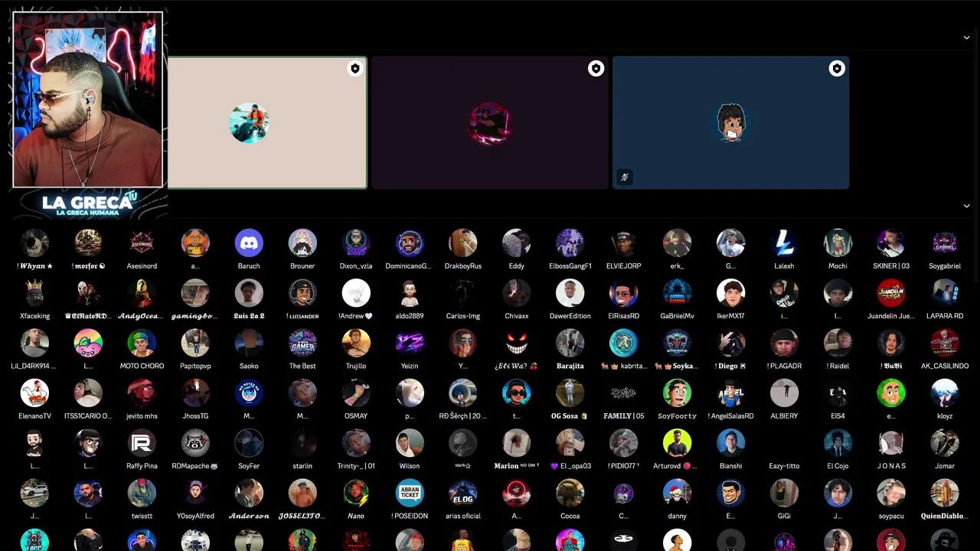Open SoyFoorty cartoon avatar
Image resolution: width=980 pixels, height=551 pixels.
point(677,393)
